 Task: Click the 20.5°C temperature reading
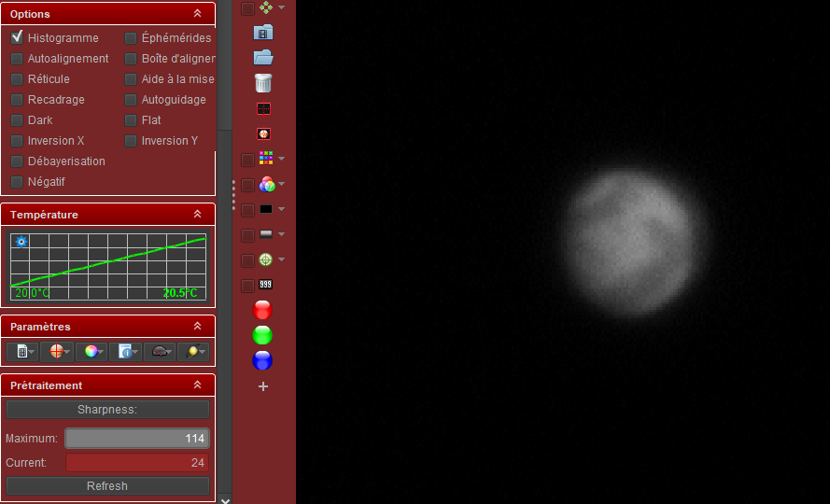pos(180,293)
